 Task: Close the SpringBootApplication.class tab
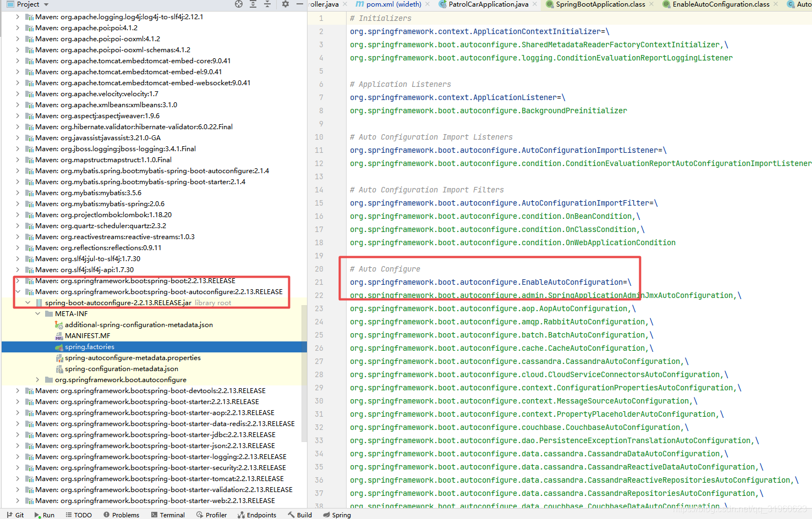tap(651, 4)
